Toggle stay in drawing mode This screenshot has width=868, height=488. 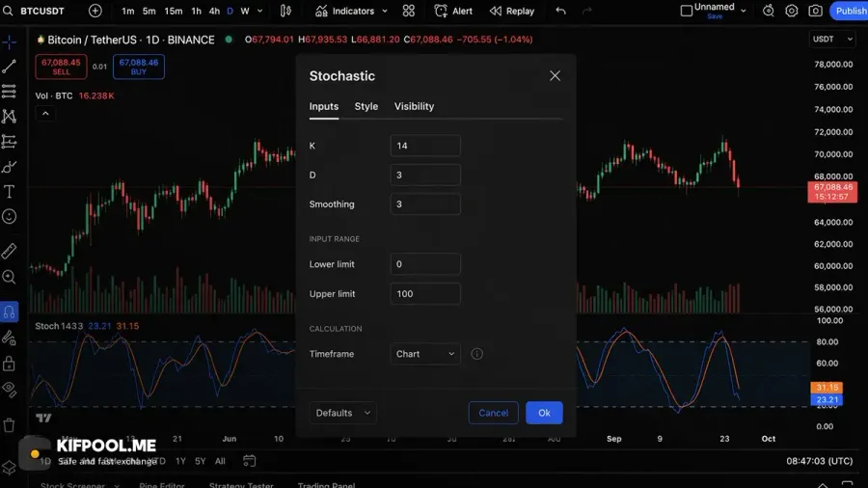pos(10,339)
